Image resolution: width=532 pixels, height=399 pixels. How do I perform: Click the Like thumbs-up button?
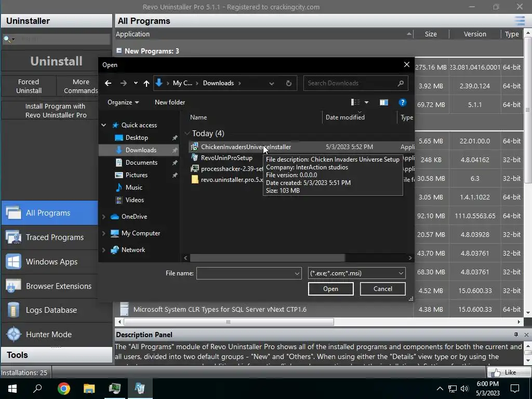(x=509, y=372)
